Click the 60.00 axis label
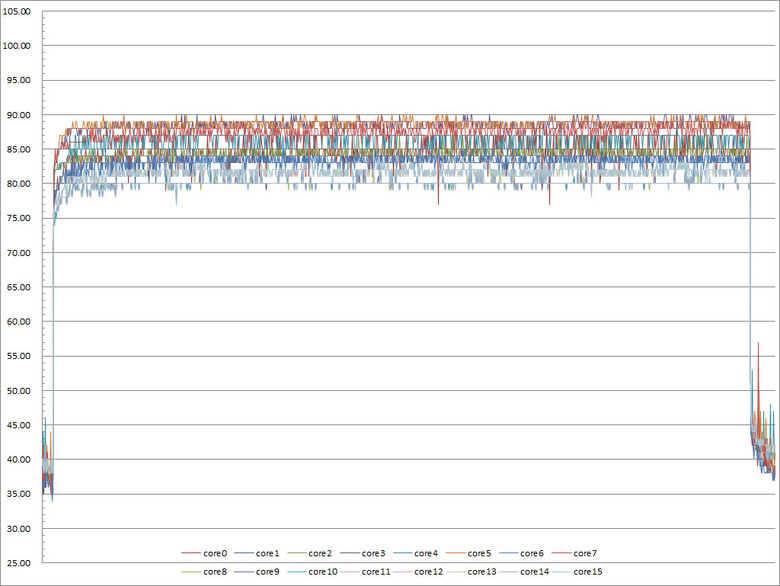 point(18,321)
